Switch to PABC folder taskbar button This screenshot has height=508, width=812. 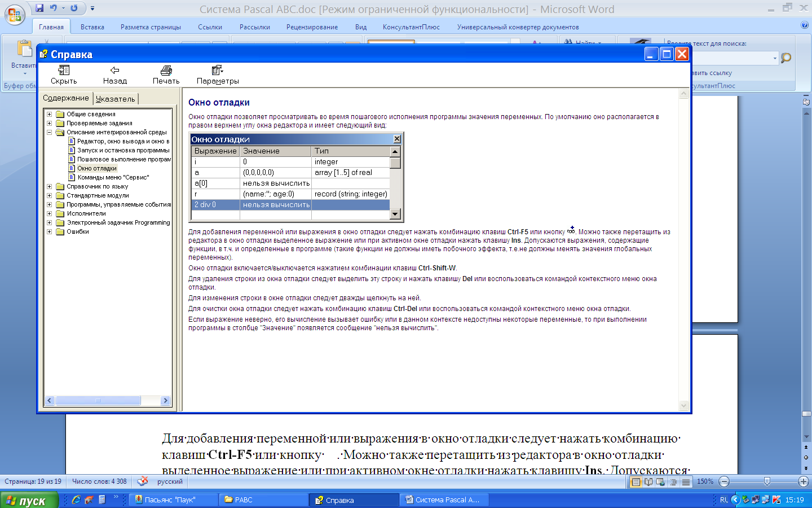[x=263, y=500]
